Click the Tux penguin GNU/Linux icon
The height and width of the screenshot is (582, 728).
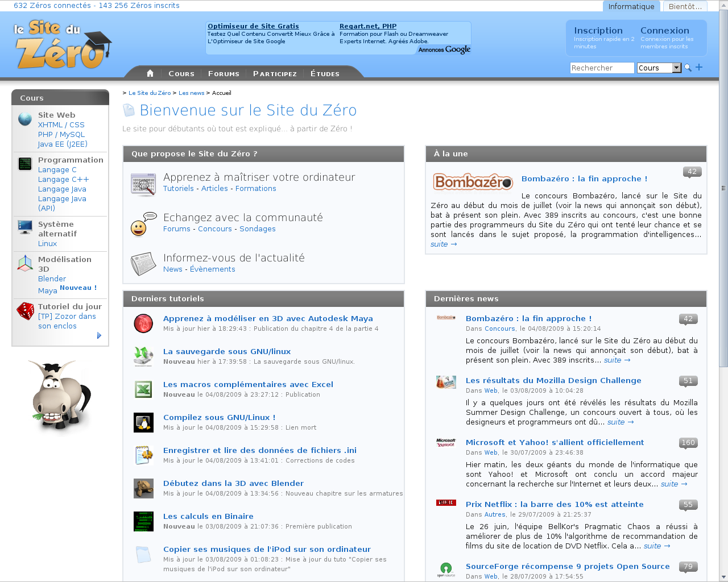(x=143, y=422)
